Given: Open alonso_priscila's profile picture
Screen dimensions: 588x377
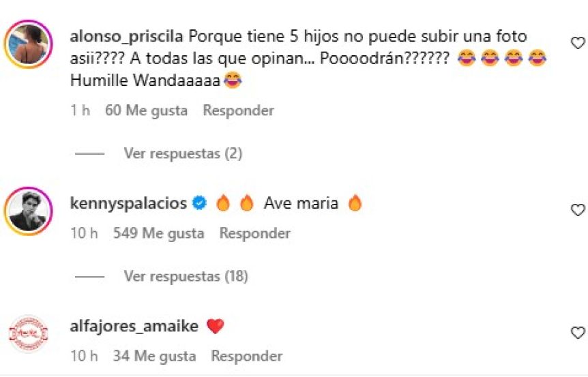Looking at the screenshot, I should [29, 44].
